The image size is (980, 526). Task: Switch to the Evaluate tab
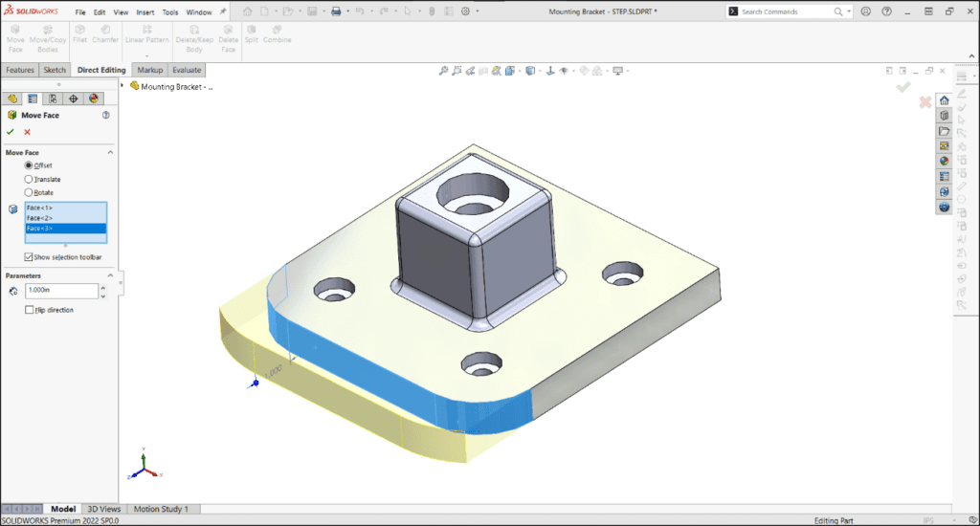point(187,70)
